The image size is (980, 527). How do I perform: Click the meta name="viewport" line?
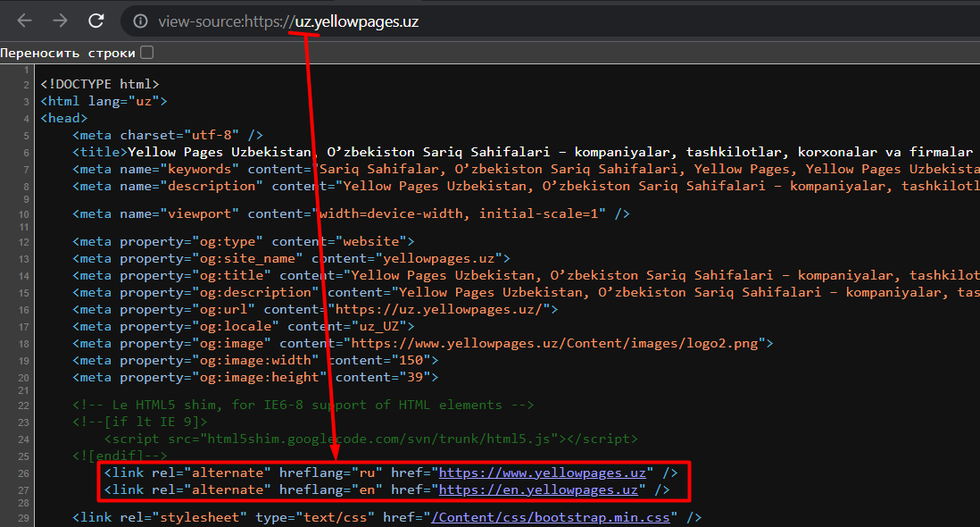pyautogui.click(x=352, y=213)
